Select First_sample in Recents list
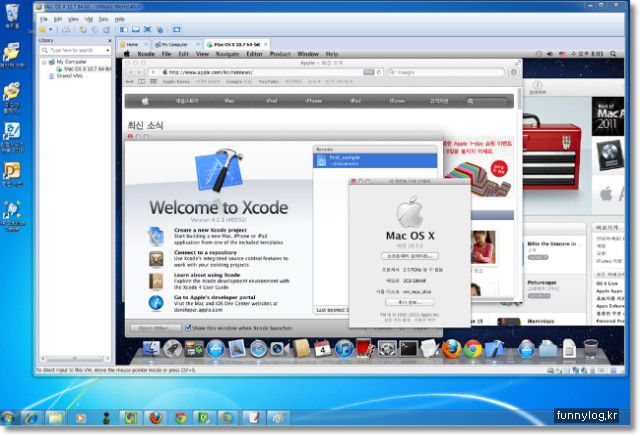 pos(375,160)
